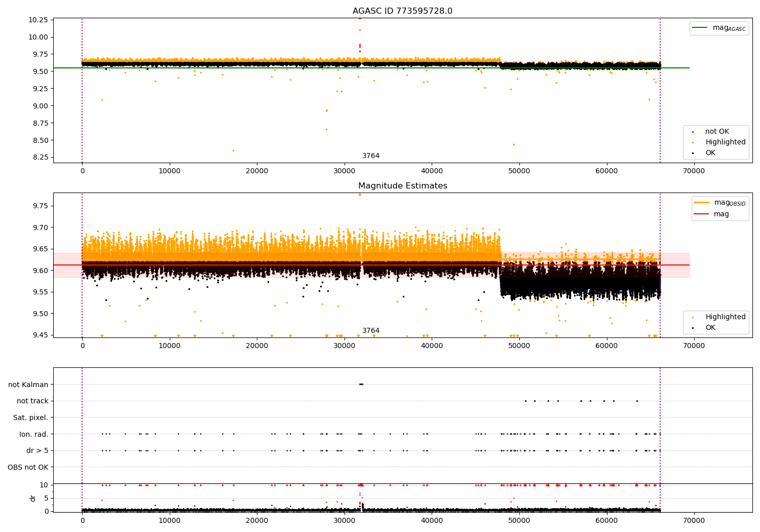Screen dimensions: 760x532
Task: Click the '10000' x-tick under bottom plot
Action: pyautogui.click(x=170, y=521)
